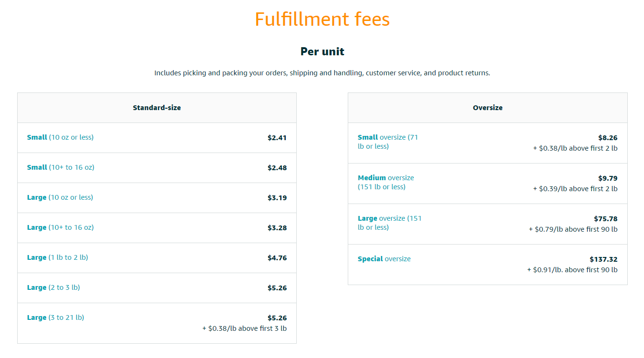Open the Large oversize tier link
644x358 pixels.
(x=390, y=223)
